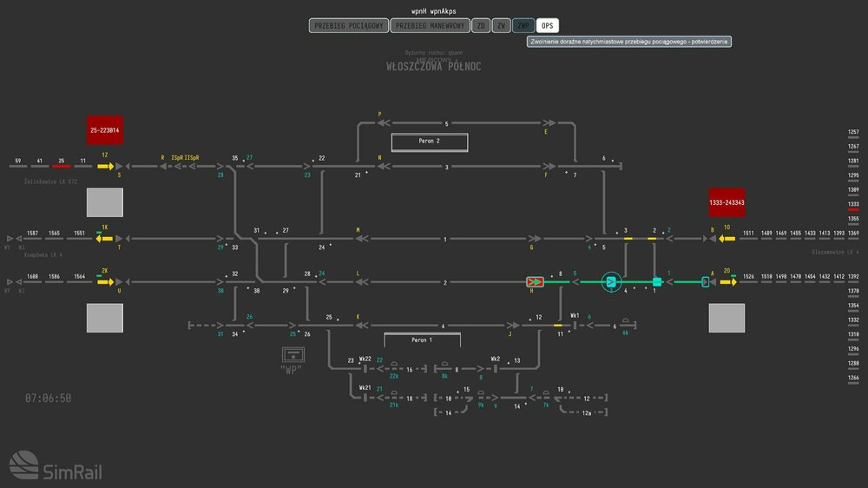Click the Peron 2 platform box
Viewport: 868px width, 488px height.
pos(430,142)
